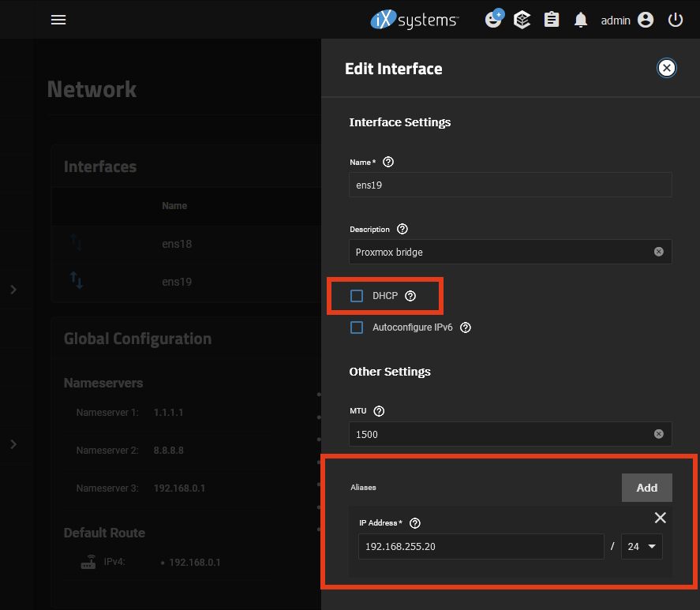Click the iXsystems logo
700x610 pixels.
coord(414,20)
